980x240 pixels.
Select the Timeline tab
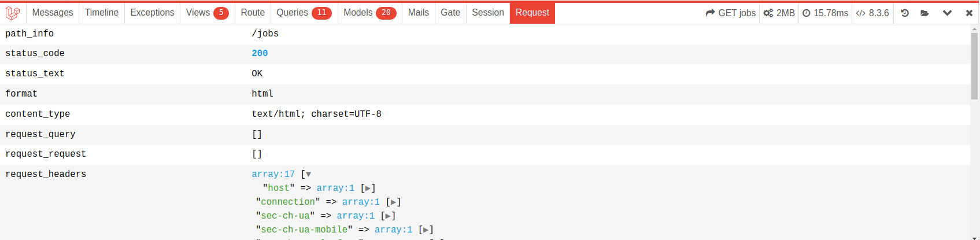pyautogui.click(x=102, y=13)
